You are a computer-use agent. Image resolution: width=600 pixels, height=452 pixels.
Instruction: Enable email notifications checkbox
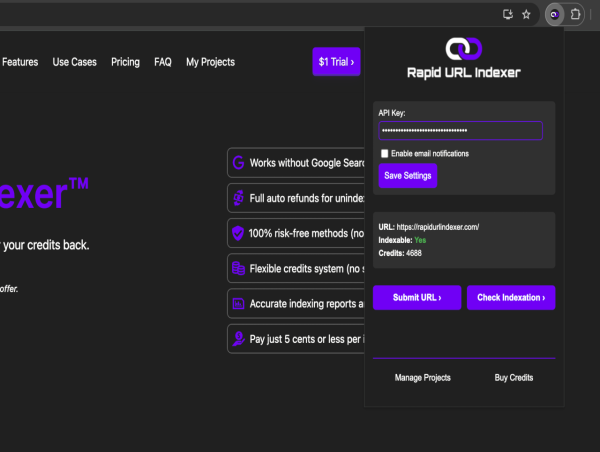pos(385,153)
